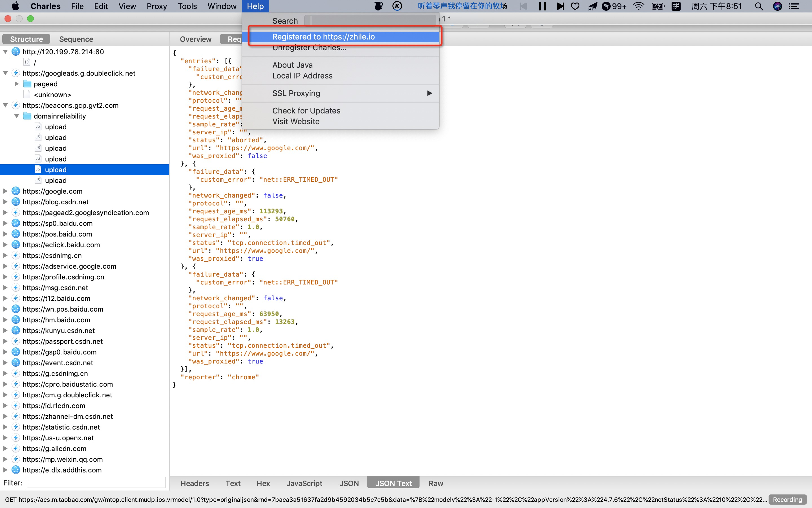Choose Visit Website menu item

coord(340,121)
